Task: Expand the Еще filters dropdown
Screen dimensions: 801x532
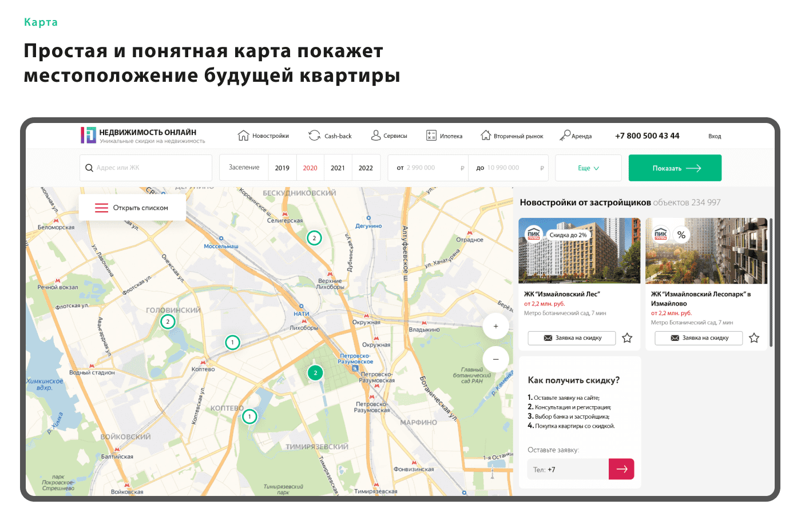Action: tap(588, 168)
